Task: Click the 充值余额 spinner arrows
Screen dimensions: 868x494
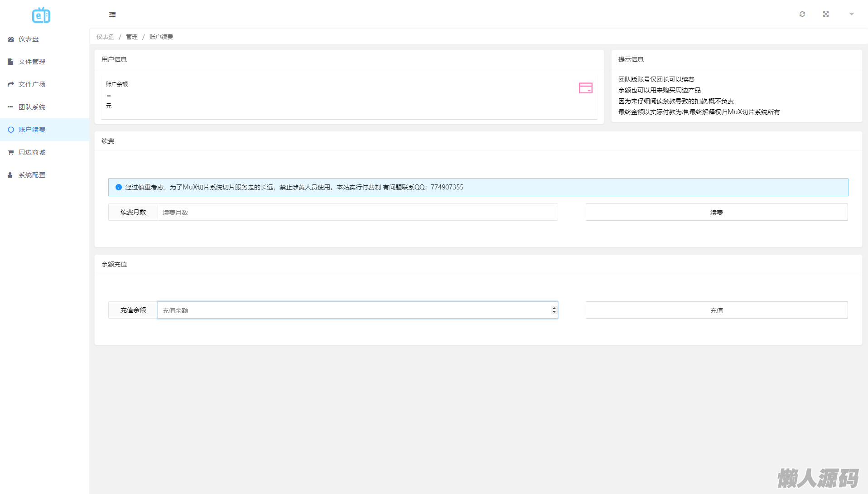Action: 554,310
